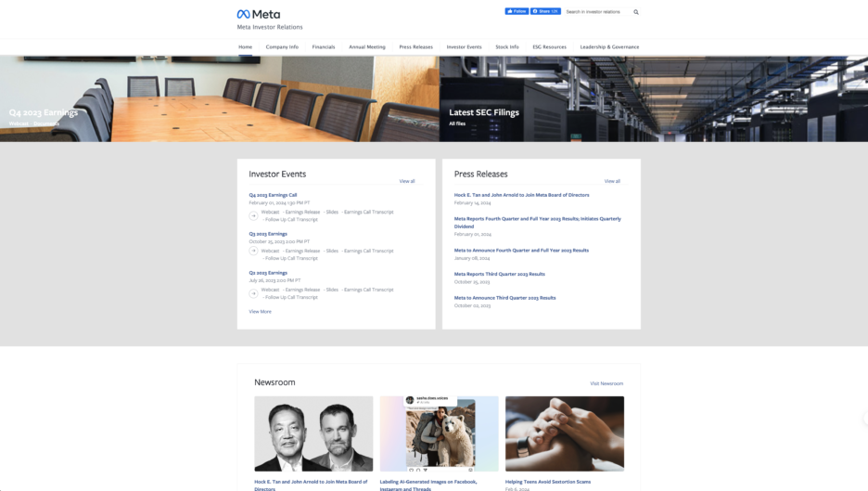868x491 pixels.
Task: Click the February 14, 2024 press release date
Action: click(472, 203)
